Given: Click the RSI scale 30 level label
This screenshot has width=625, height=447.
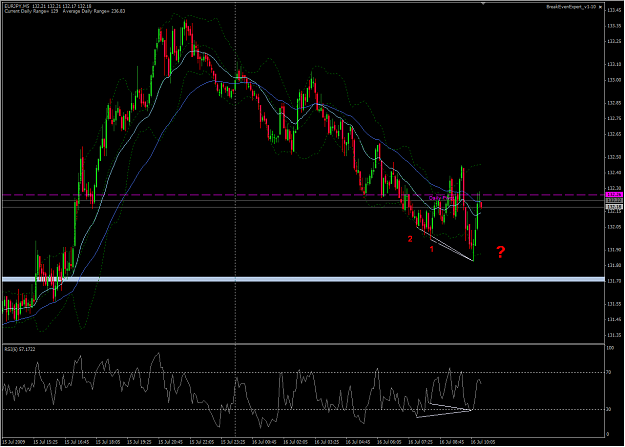Looking at the screenshot, I should 608,410.
